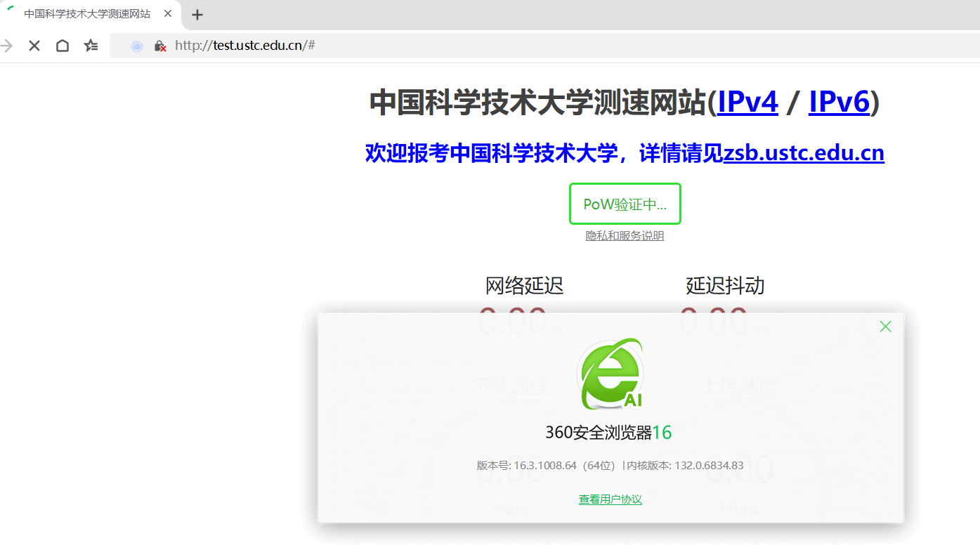980x550 pixels.
Task: Click the round shield icon in address bar
Action: [x=137, y=46]
